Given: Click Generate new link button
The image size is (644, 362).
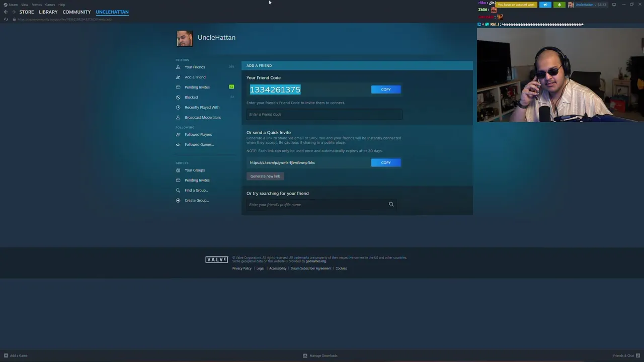Looking at the screenshot, I should coord(265,176).
